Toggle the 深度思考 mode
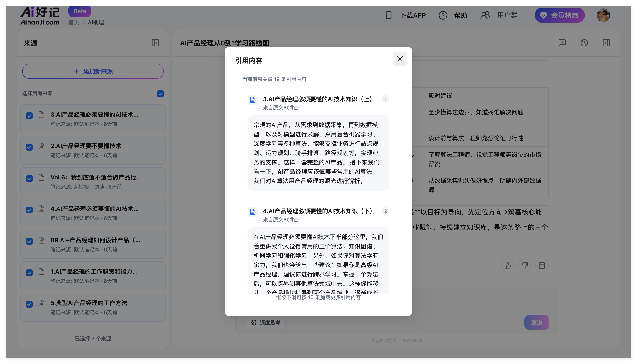This screenshot has width=637, height=364. (265, 322)
